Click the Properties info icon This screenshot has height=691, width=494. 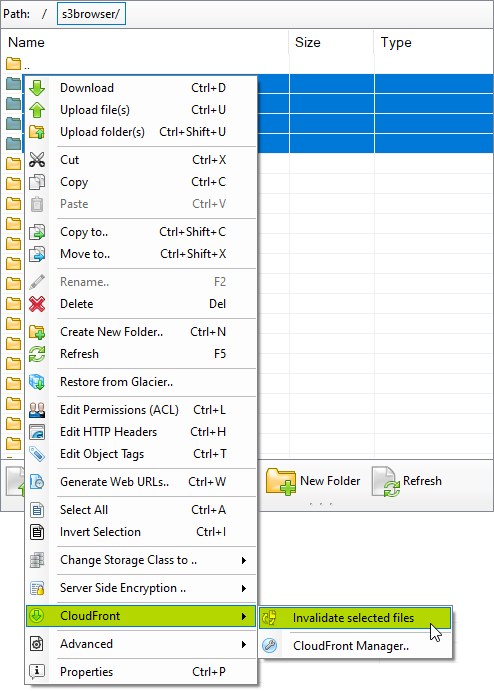[x=37, y=672]
